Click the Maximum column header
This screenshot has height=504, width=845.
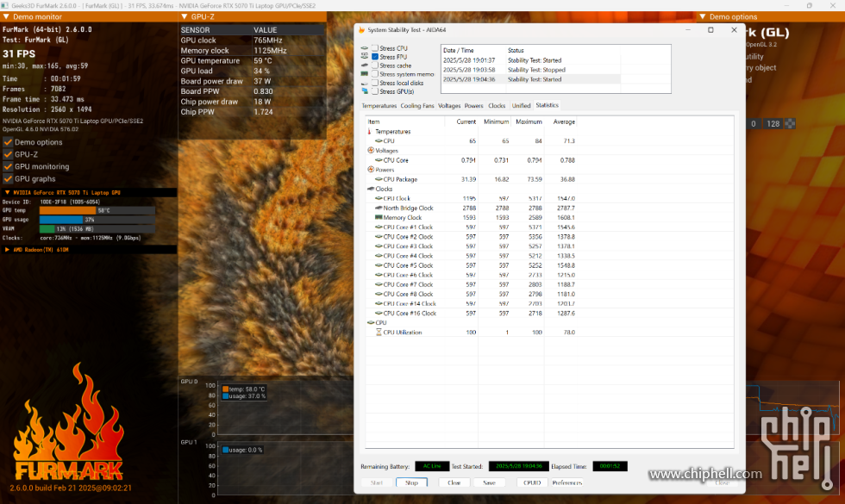click(528, 121)
